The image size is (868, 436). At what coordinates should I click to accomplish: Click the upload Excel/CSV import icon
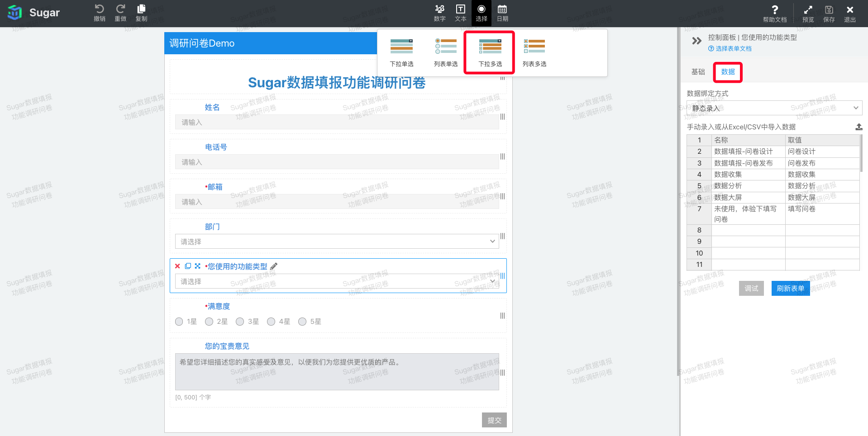858,127
